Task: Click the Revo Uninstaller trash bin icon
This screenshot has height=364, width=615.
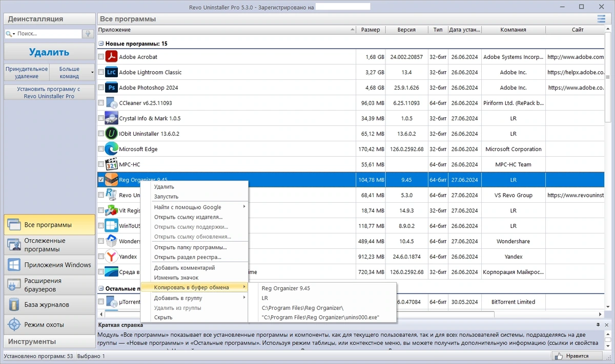Action: [x=111, y=195]
